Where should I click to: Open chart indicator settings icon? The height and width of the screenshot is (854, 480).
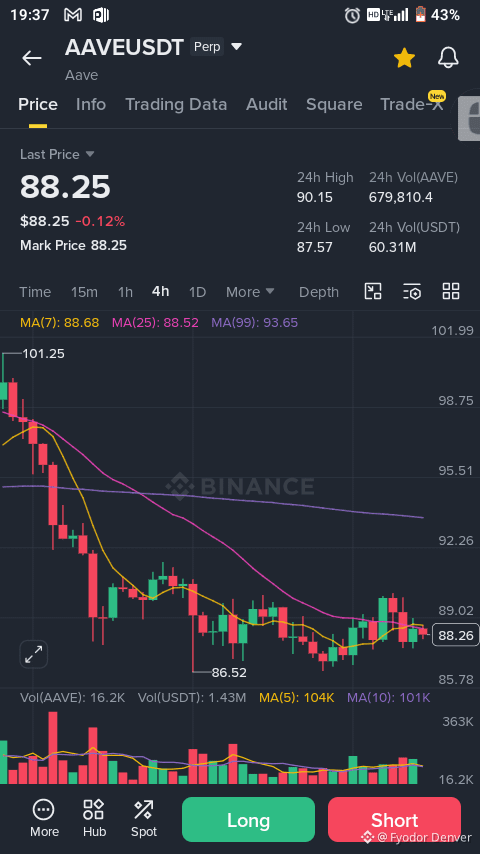coord(412,291)
